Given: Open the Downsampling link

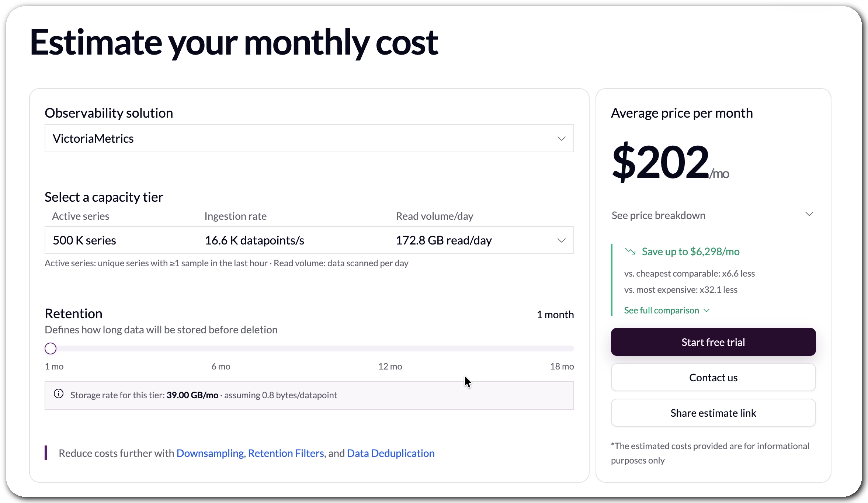Looking at the screenshot, I should [210, 453].
